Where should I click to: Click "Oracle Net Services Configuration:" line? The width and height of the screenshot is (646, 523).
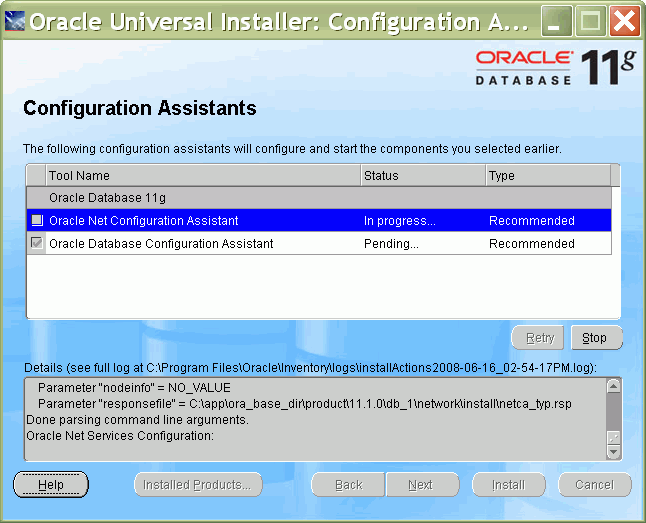(120, 436)
